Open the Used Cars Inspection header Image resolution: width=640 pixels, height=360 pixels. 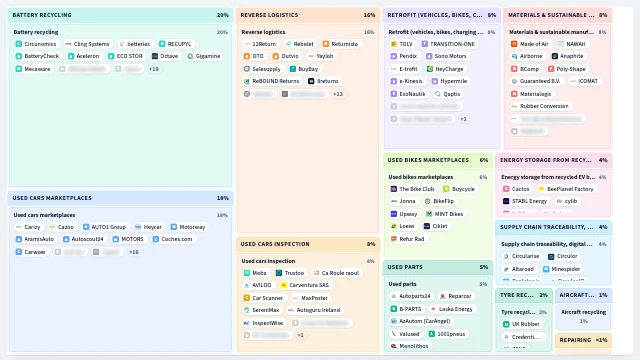[x=308, y=244]
